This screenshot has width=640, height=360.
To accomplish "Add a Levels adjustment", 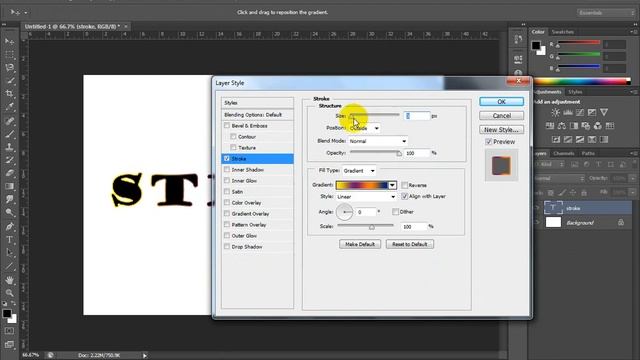I will tap(568, 112).
